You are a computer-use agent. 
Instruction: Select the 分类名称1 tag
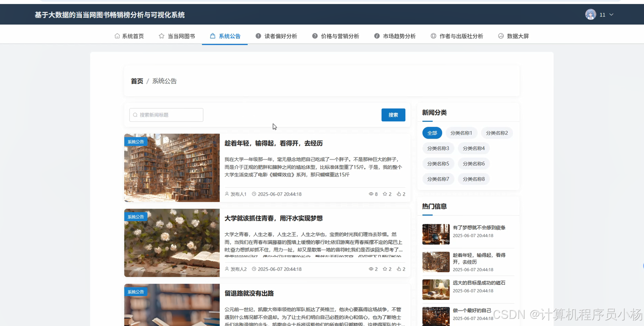(461, 133)
